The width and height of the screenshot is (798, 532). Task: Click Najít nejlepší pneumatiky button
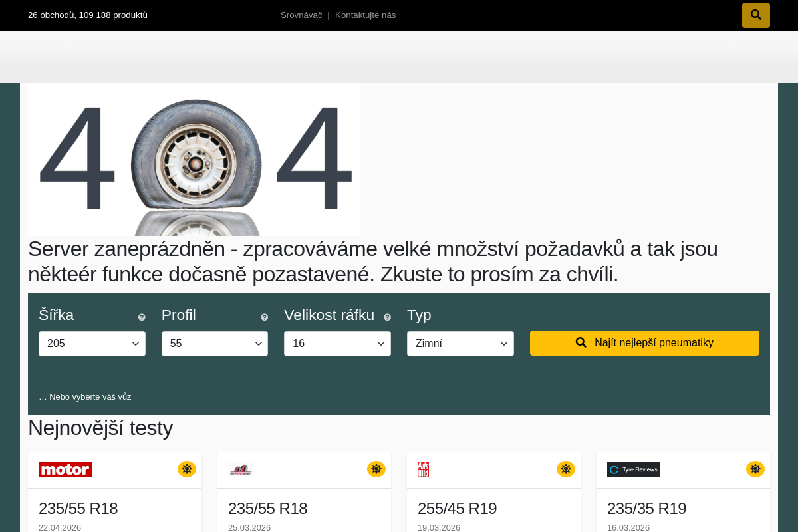[x=644, y=343]
